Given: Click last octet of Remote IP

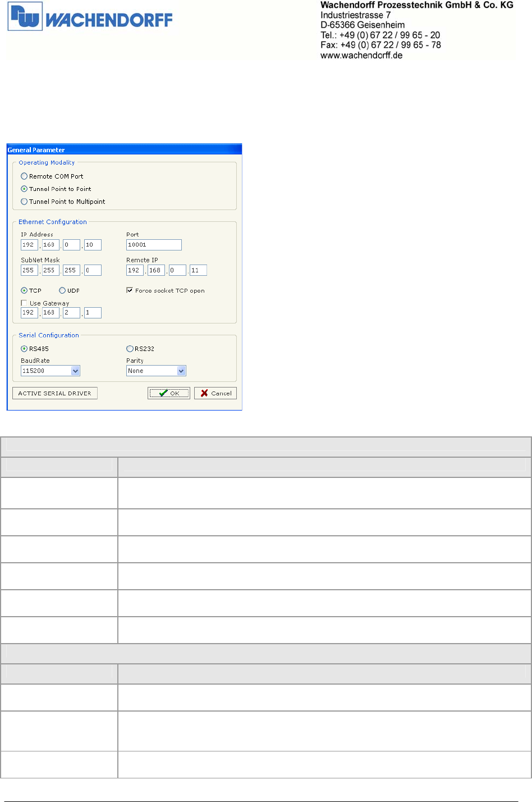Looking at the screenshot, I should pyautogui.click(x=198, y=270).
